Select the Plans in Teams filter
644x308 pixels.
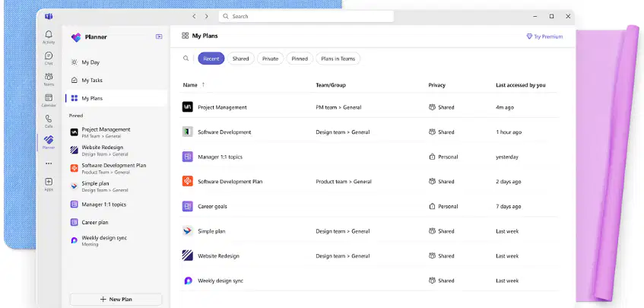tap(338, 59)
